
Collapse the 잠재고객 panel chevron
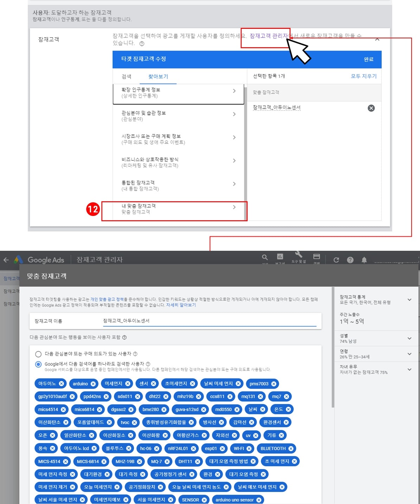coord(377,40)
